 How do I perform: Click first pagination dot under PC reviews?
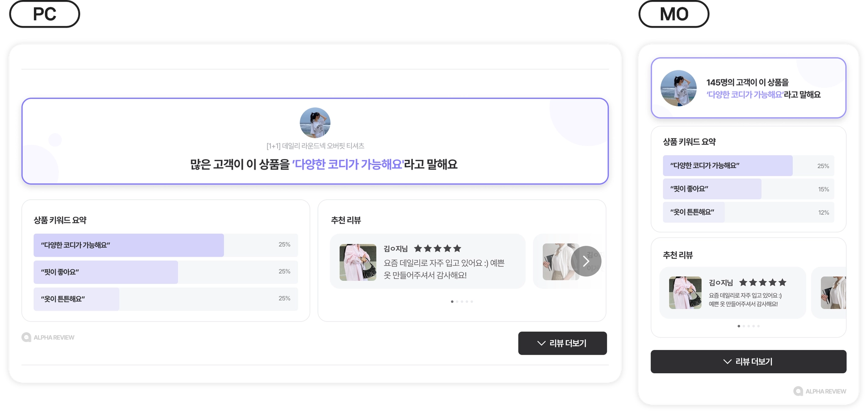pyautogui.click(x=452, y=302)
